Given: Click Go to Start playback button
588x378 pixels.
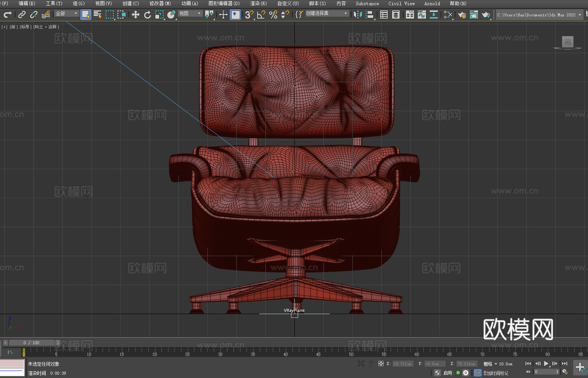Looking at the screenshot, I should (528, 364).
